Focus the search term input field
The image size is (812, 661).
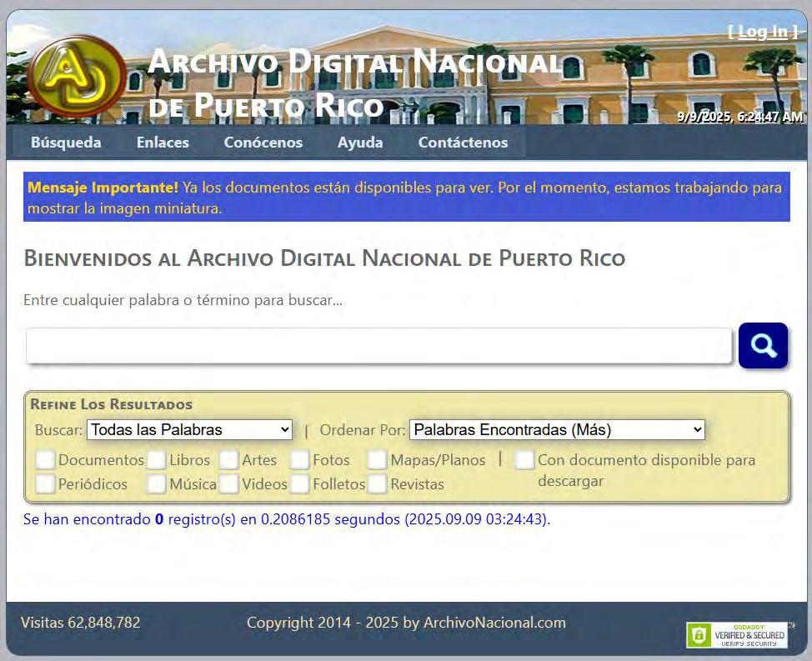click(x=378, y=346)
